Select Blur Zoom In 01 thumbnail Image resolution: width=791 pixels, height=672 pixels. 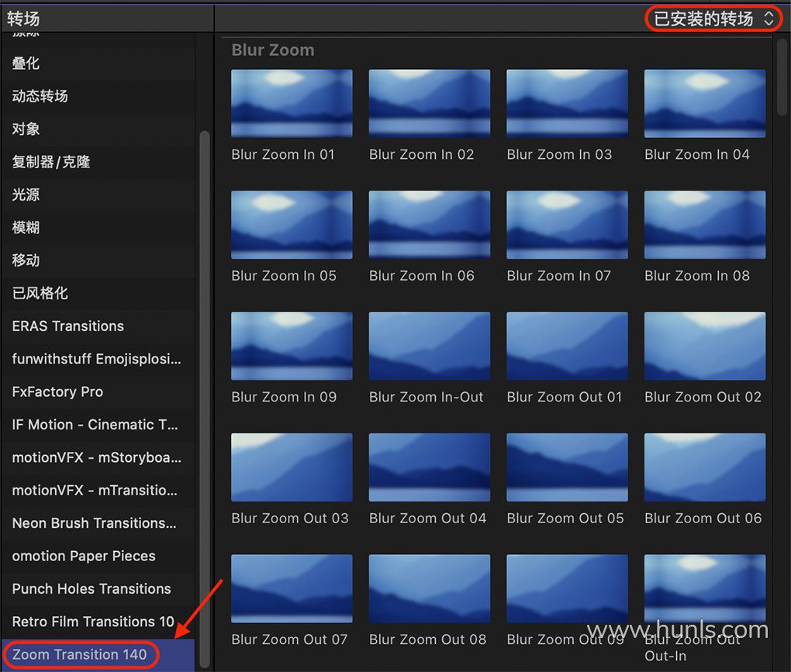pos(292,103)
